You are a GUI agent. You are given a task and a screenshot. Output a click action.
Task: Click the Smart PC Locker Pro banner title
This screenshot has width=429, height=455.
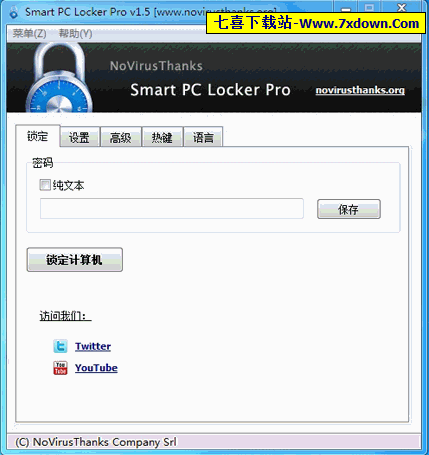tap(210, 90)
